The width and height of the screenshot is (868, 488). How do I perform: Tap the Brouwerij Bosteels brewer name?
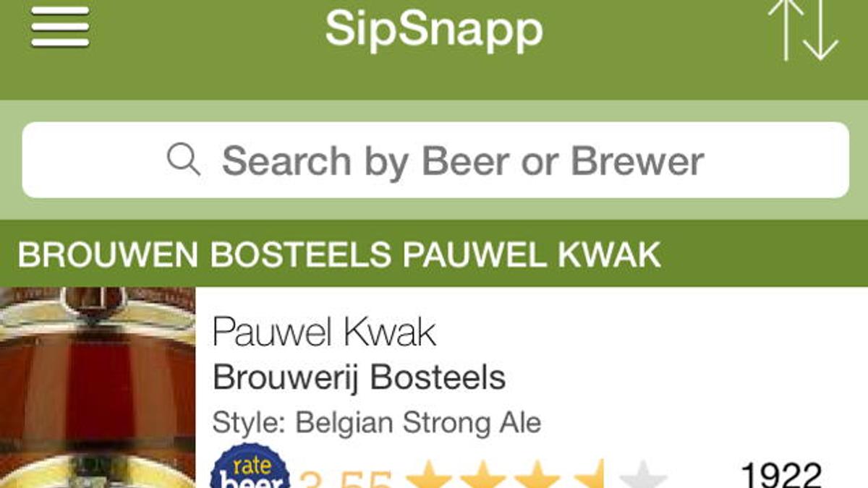coord(359,377)
